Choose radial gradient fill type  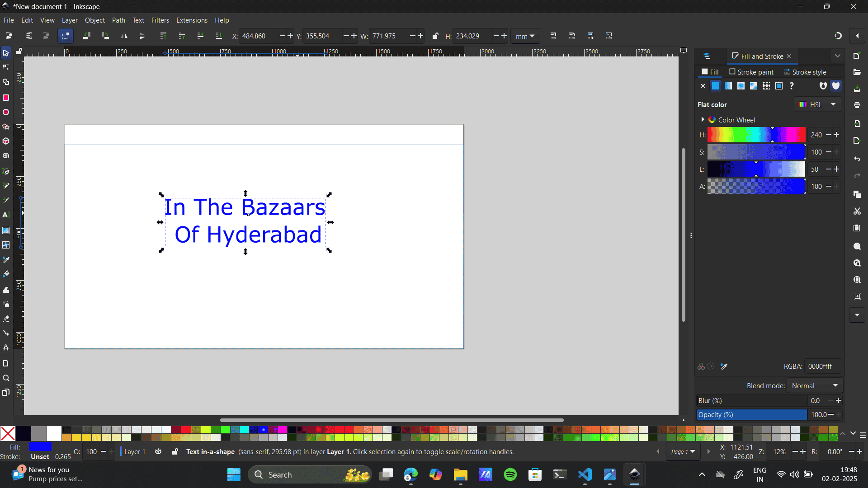(741, 86)
